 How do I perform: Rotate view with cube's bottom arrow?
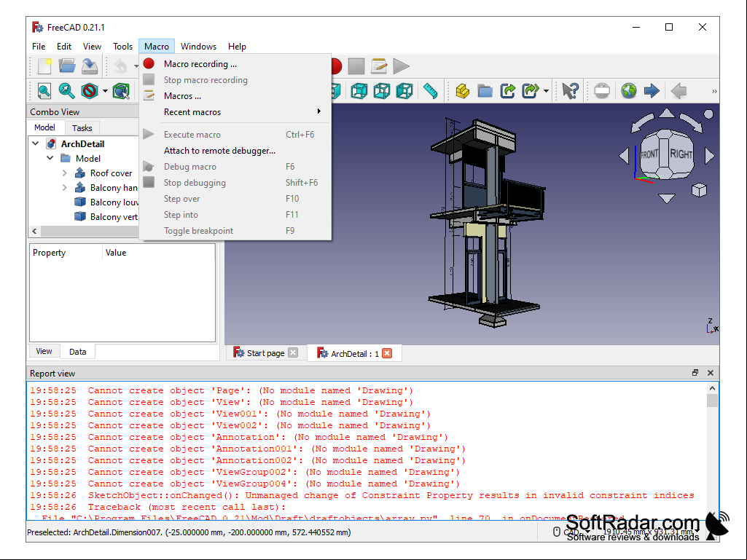point(667,198)
